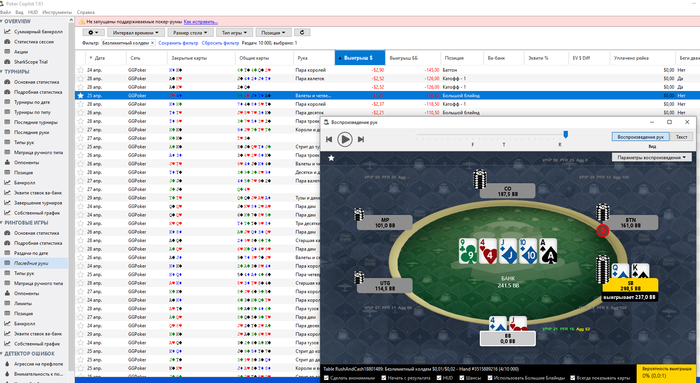Click Сохранить фильтр link

click(178, 43)
